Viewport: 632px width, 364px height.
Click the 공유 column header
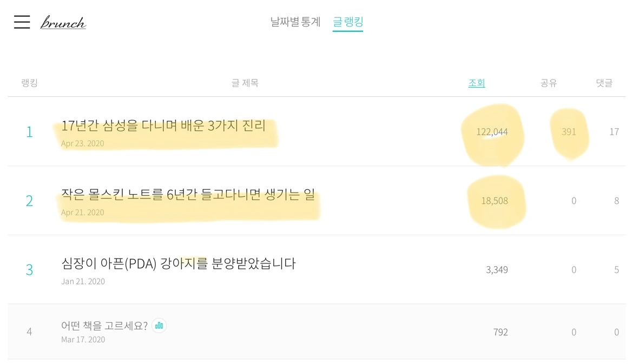[549, 83]
